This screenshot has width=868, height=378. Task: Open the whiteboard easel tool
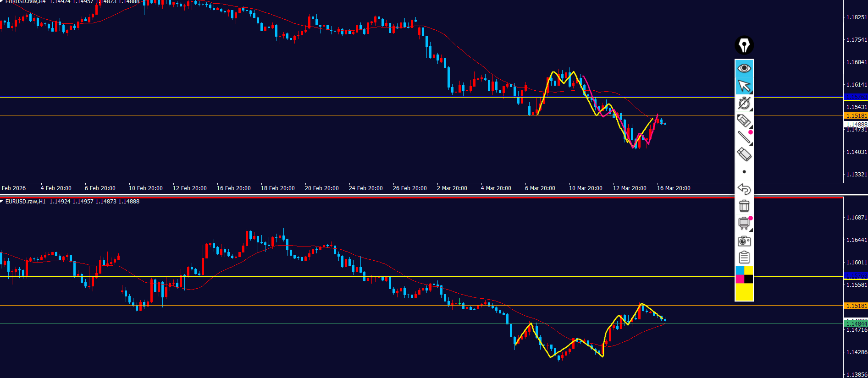(744, 224)
